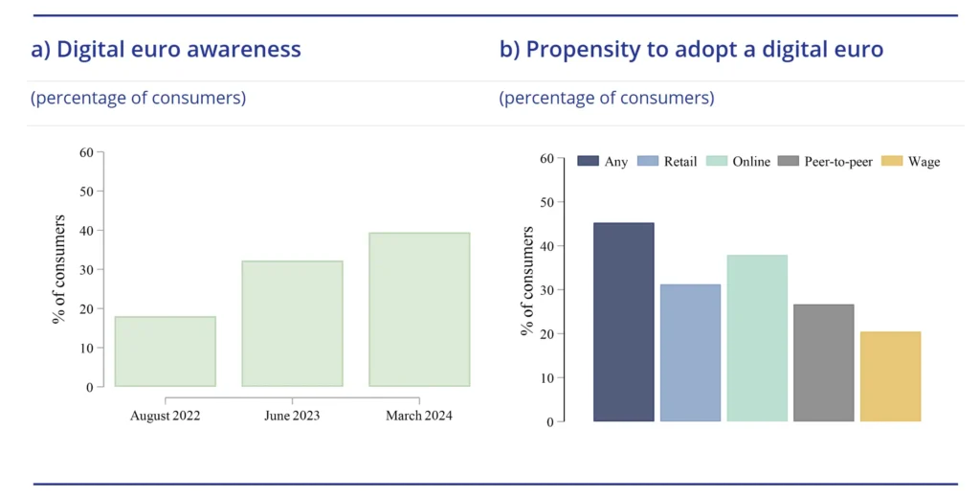
Task: Click the Retail legend color swatch
Action: (x=648, y=161)
